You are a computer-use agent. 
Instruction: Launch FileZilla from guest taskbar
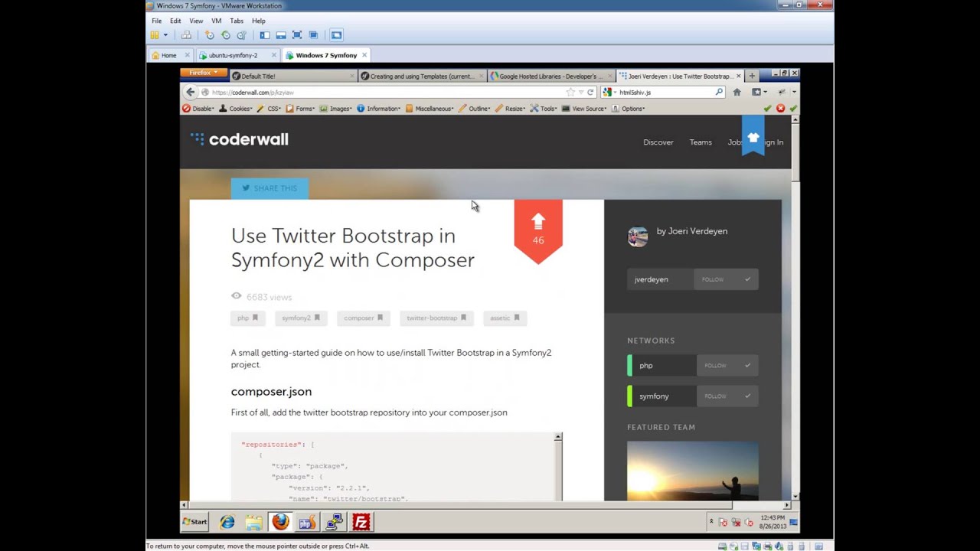361,522
